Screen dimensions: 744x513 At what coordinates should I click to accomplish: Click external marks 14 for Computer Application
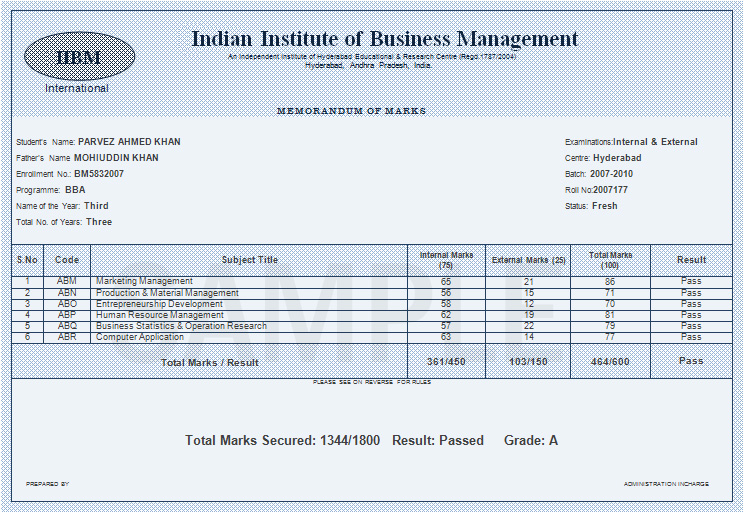pyautogui.click(x=529, y=337)
